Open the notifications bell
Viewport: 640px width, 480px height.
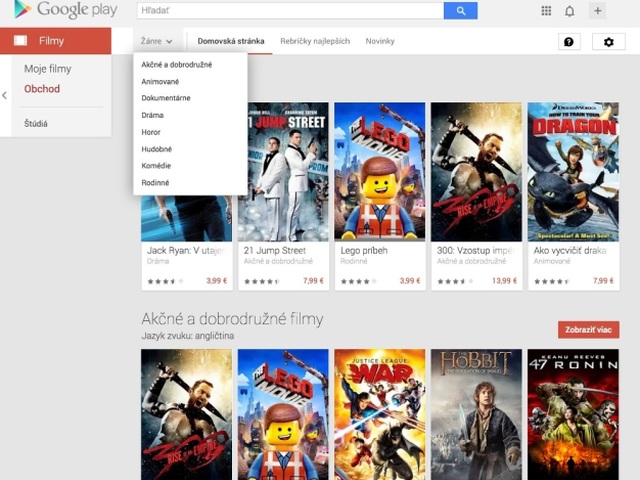tap(569, 11)
